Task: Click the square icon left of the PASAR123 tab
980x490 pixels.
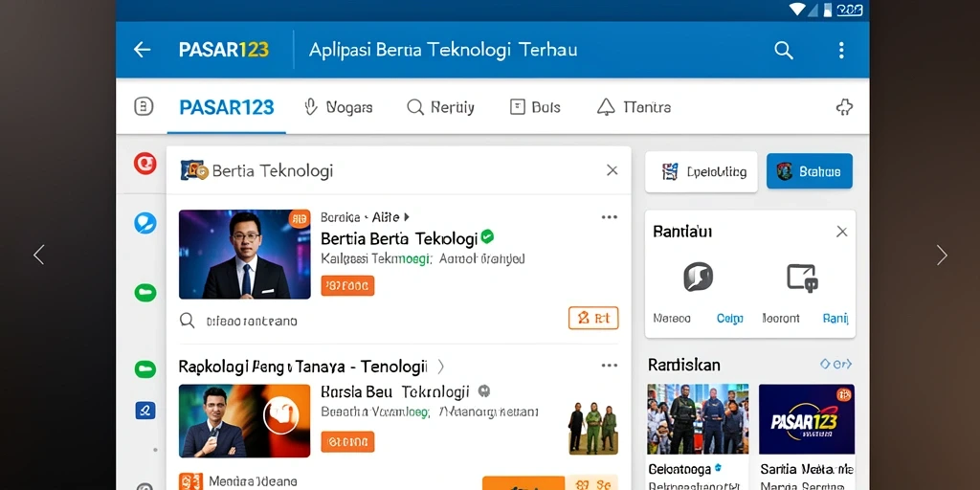Action: pos(144,107)
